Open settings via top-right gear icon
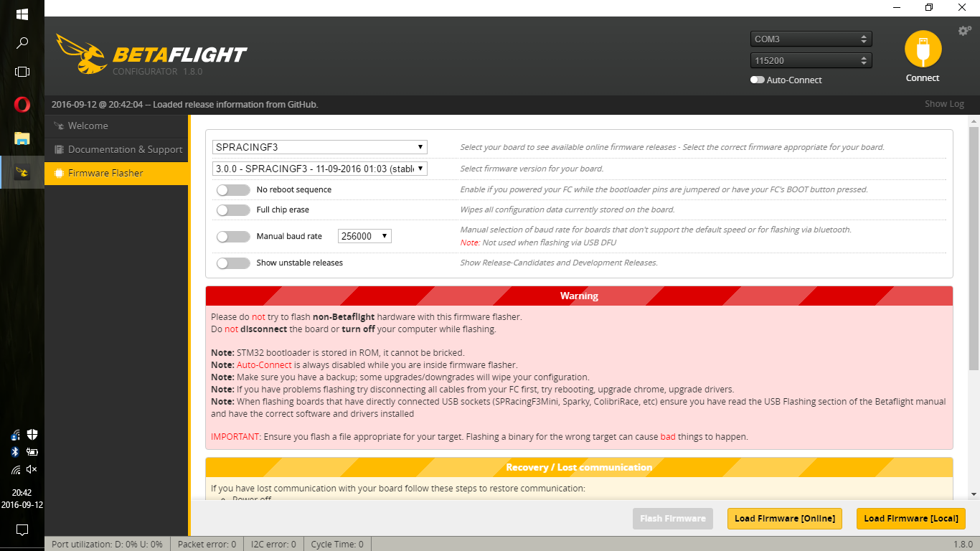 pyautogui.click(x=964, y=31)
